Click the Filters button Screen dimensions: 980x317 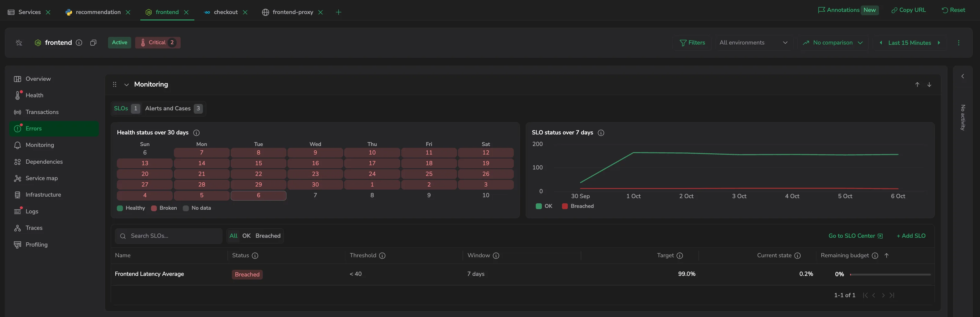[x=692, y=43]
